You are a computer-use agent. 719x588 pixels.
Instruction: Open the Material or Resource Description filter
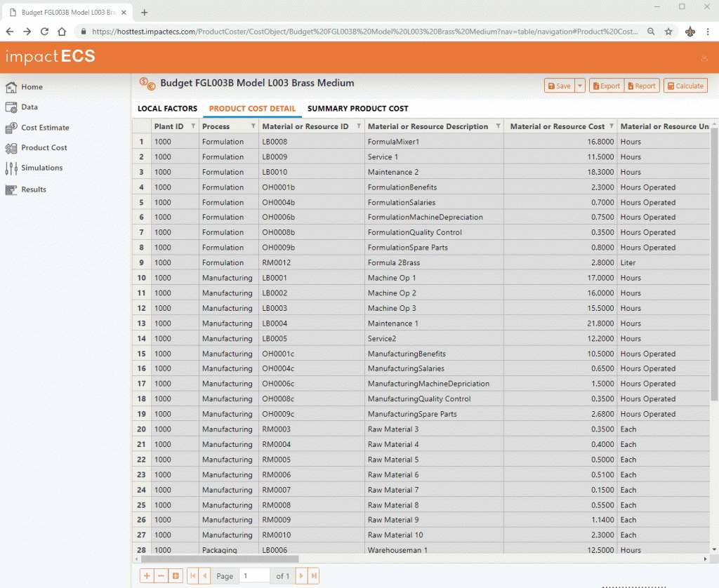pyautogui.click(x=499, y=126)
